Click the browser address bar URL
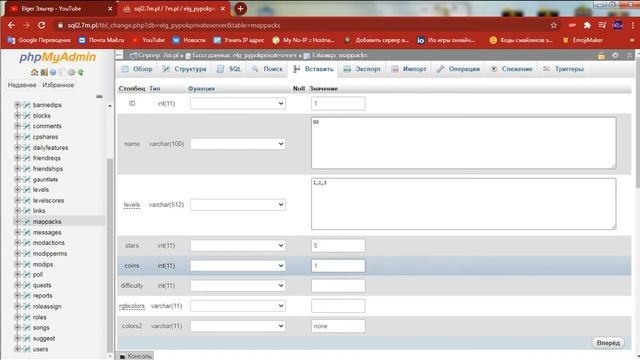640x360 pixels. [x=174, y=25]
